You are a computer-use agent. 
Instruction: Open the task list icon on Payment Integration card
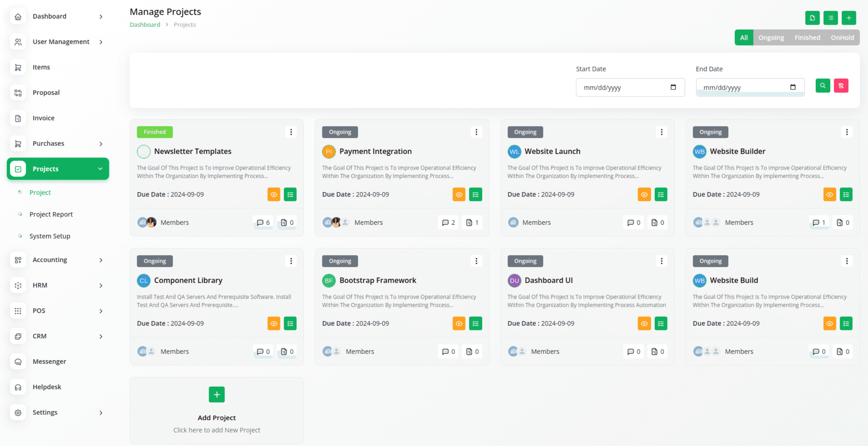pyautogui.click(x=475, y=195)
